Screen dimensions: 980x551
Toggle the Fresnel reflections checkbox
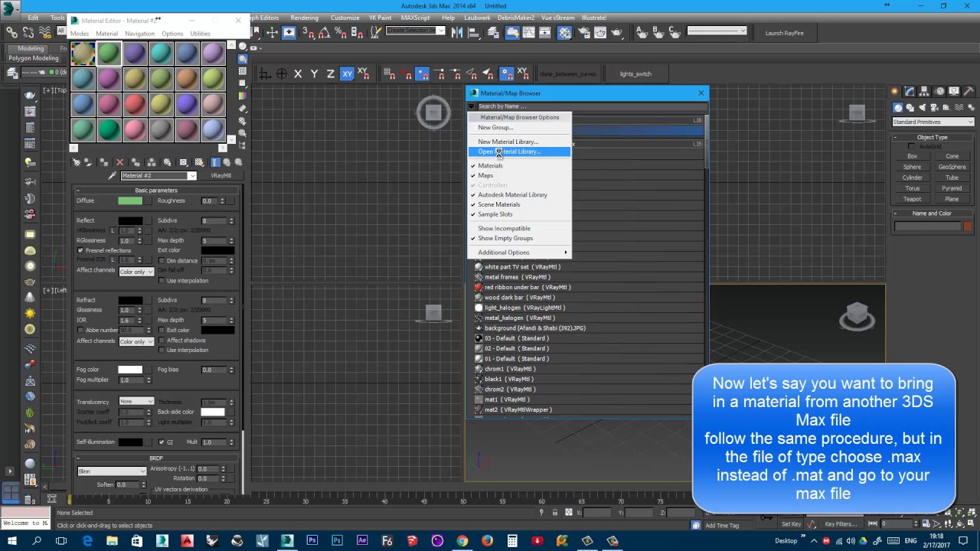tap(80, 250)
